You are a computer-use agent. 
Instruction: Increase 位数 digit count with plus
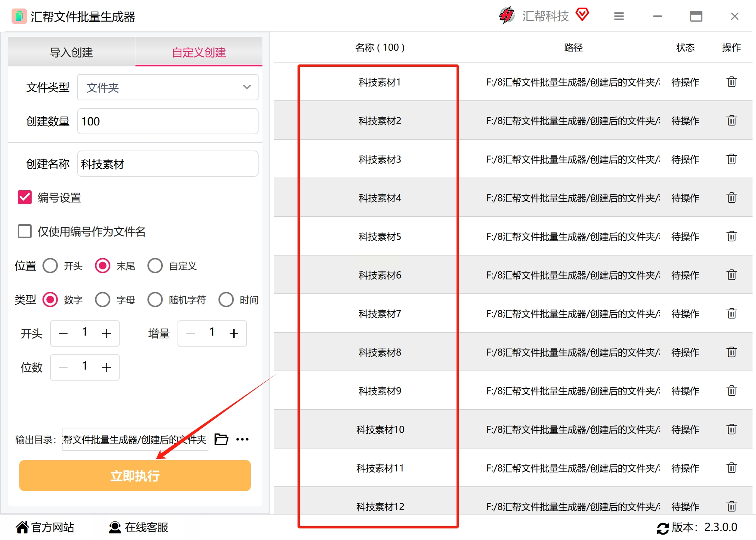(x=107, y=367)
